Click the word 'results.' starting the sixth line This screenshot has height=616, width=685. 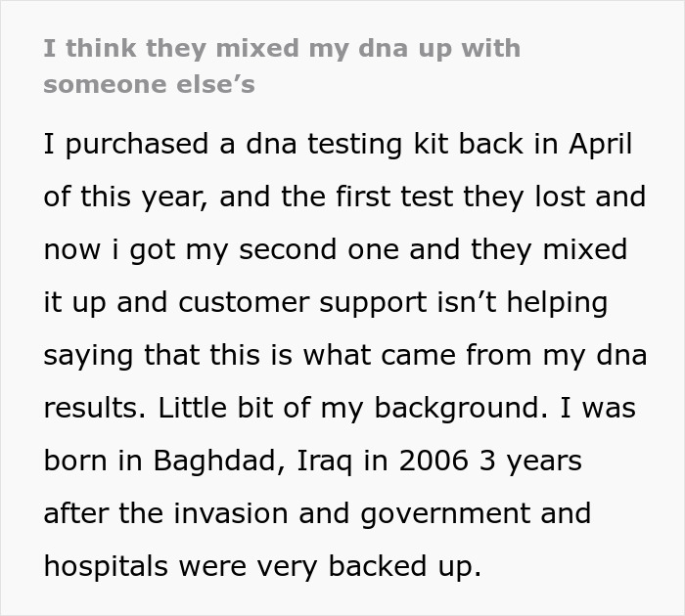point(91,408)
